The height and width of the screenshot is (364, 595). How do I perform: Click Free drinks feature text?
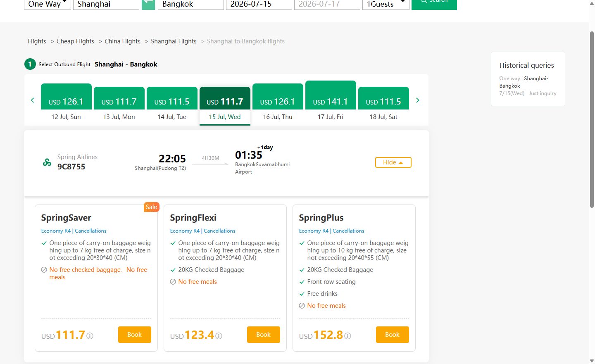point(322,294)
